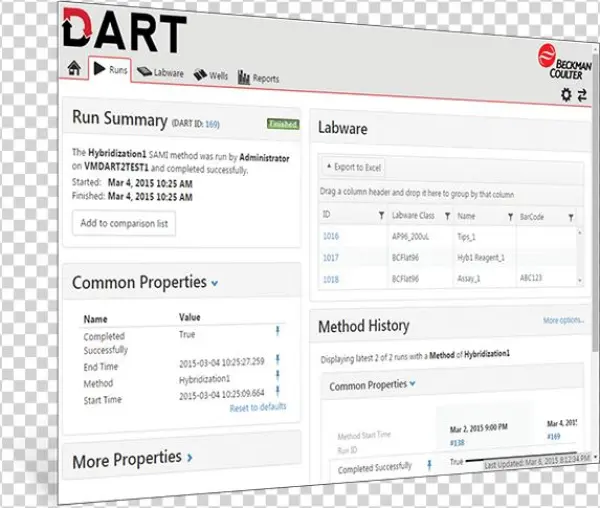Open labware ID 1018
This screenshot has height=508, width=600.
[331, 280]
